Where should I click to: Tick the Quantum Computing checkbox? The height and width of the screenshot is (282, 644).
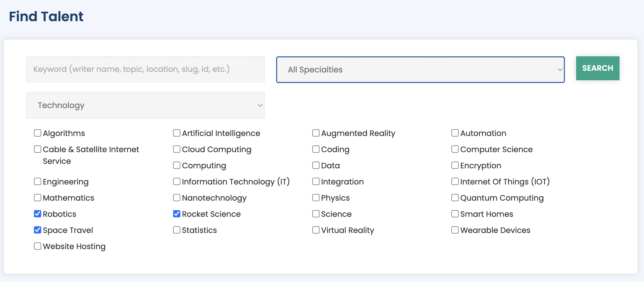(455, 198)
